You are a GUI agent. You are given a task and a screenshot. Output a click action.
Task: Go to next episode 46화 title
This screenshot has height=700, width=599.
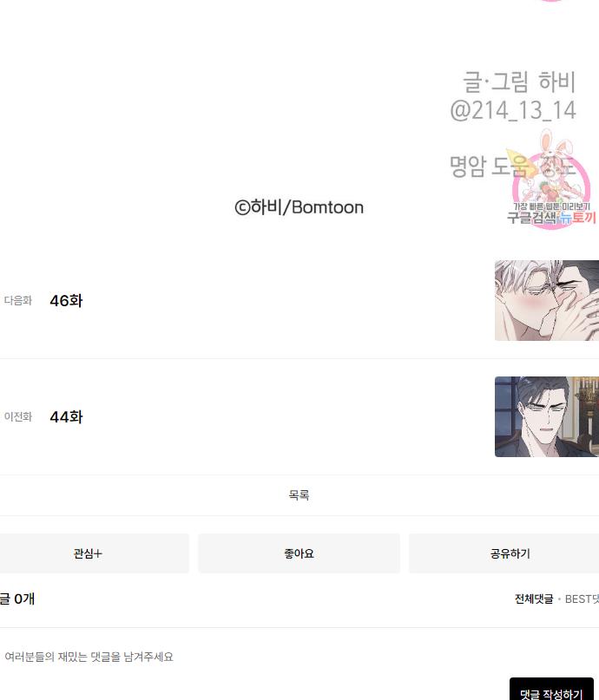(66, 301)
